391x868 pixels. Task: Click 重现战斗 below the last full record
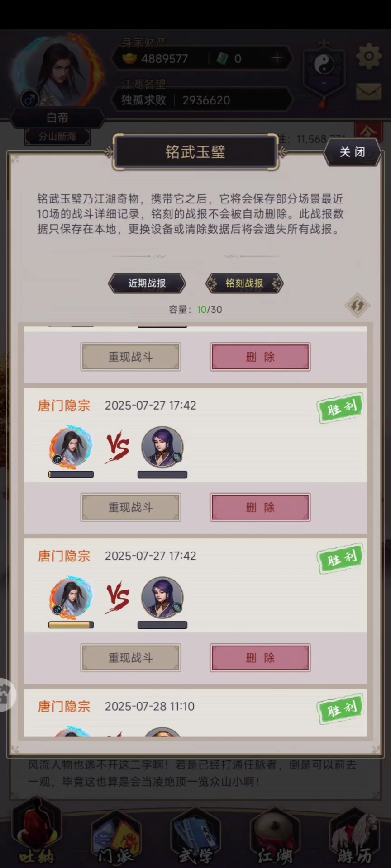[x=131, y=658]
